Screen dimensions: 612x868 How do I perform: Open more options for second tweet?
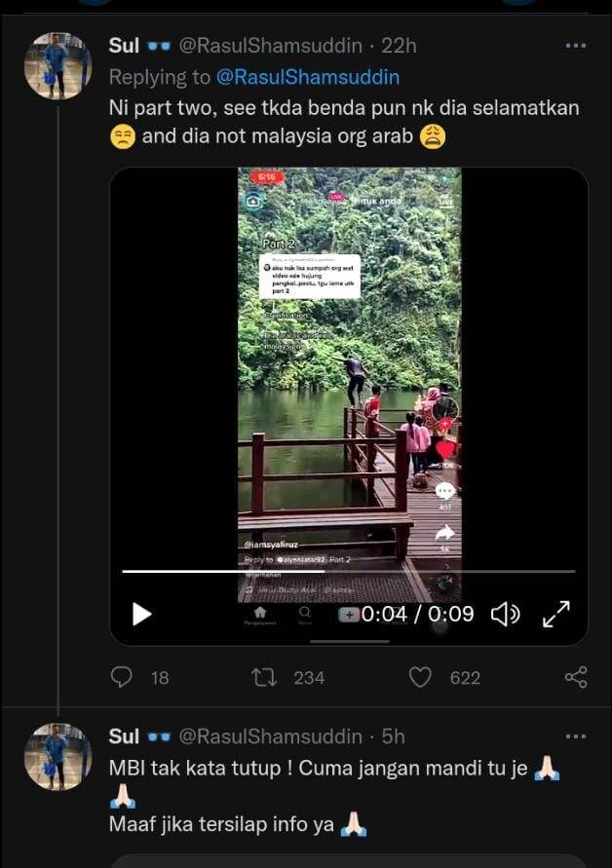coord(576,736)
